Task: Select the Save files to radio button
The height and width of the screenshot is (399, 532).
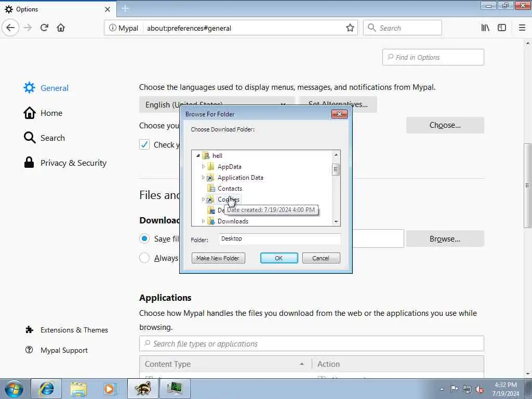Action: click(x=144, y=238)
